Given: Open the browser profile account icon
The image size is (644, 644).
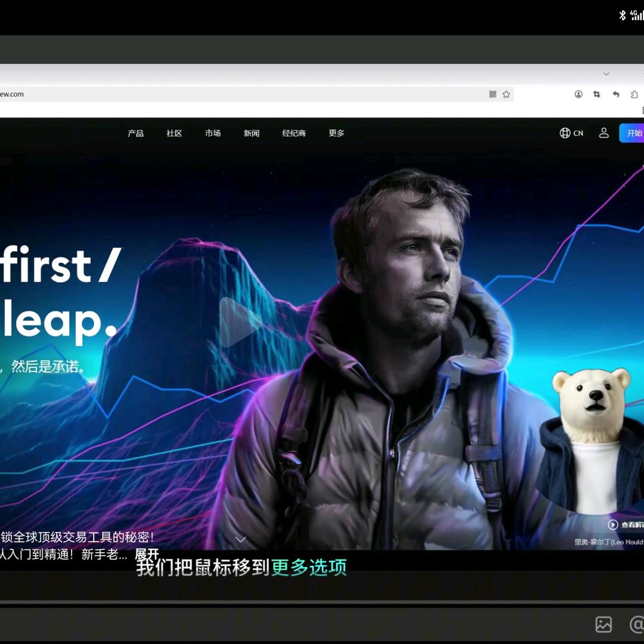Looking at the screenshot, I should tap(578, 94).
